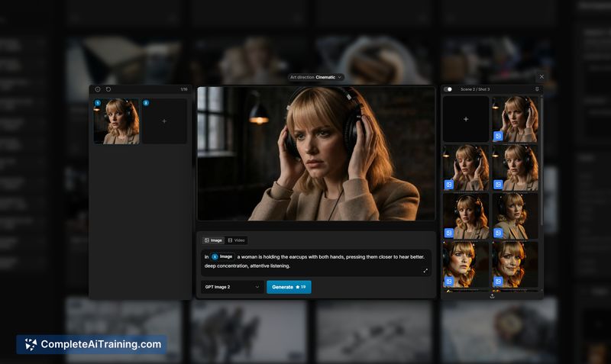Close the editor with the X icon
The height and width of the screenshot is (364, 611).
[x=541, y=77]
